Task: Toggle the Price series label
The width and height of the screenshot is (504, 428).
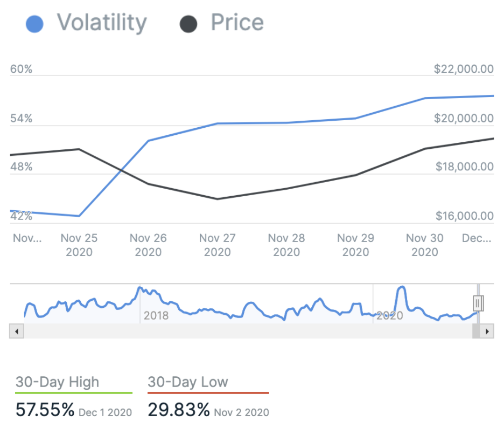Action: click(x=237, y=23)
